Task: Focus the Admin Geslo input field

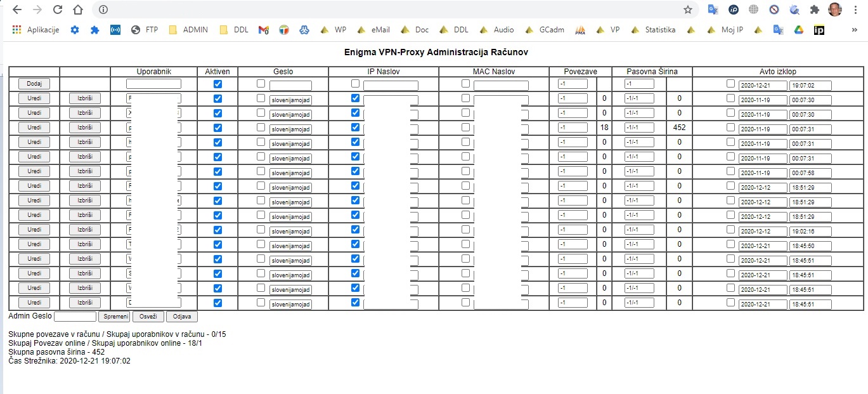Action: tap(75, 316)
